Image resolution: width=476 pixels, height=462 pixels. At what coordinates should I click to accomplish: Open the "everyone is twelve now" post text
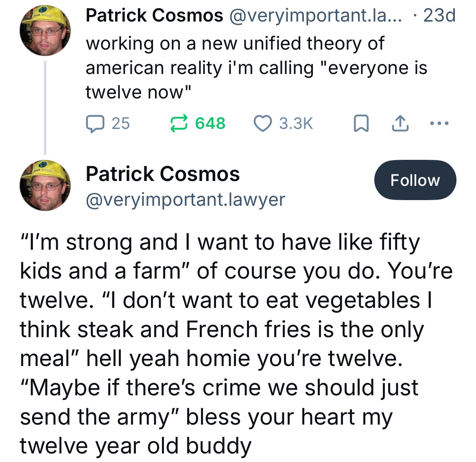click(x=256, y=68)
